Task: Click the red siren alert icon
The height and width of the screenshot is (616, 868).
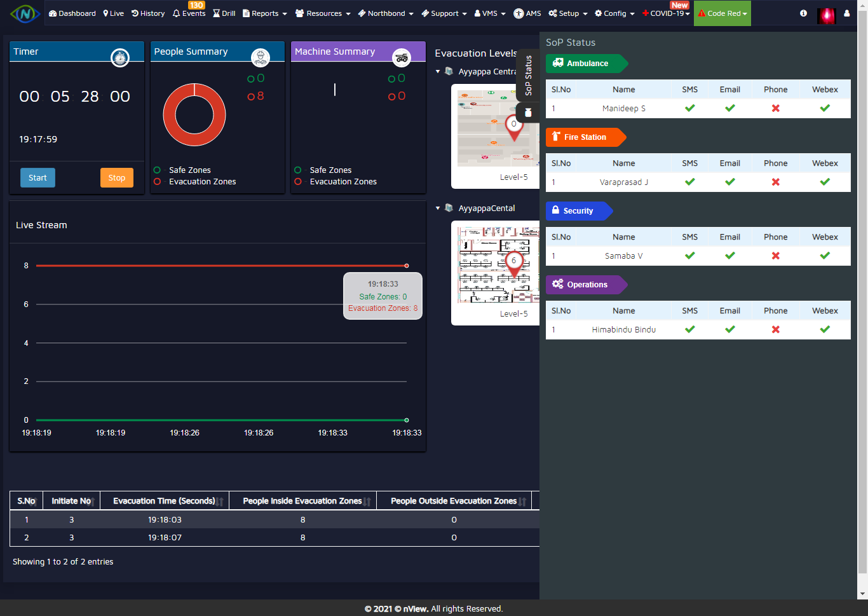Action: [x=826, y=15]
